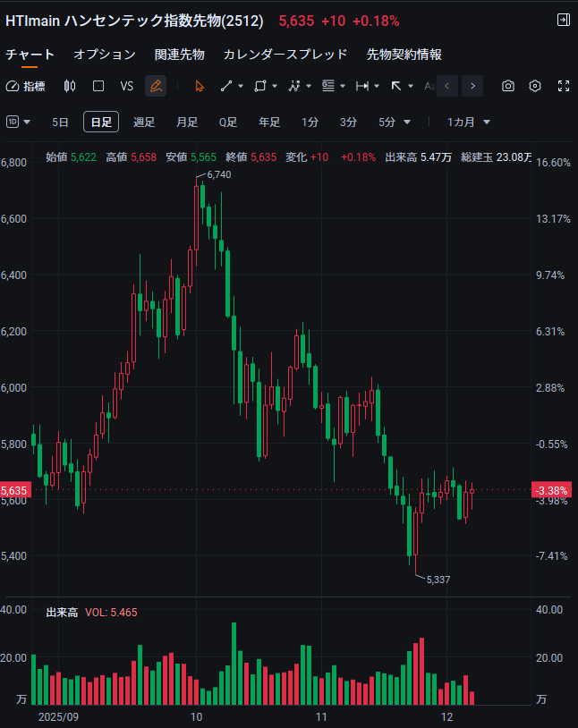Viewport: 578px width, 728px height.
Task: Switch to チャート tab
Action: pyautogui.click(x=30, y=55)
